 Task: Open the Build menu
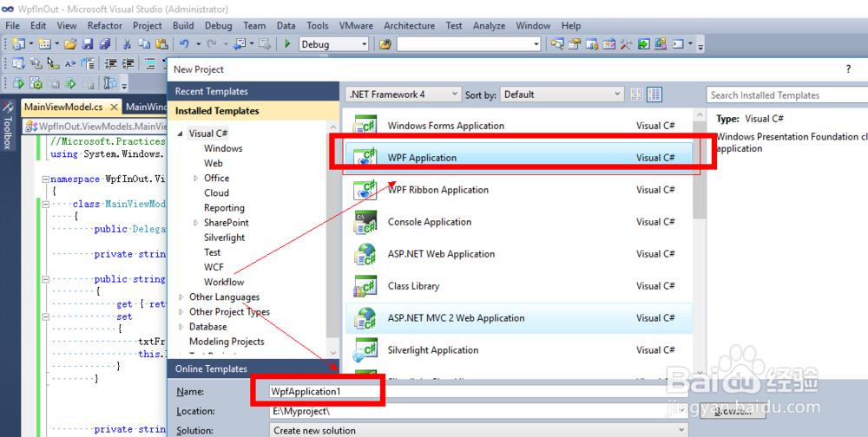coord(183,25)
